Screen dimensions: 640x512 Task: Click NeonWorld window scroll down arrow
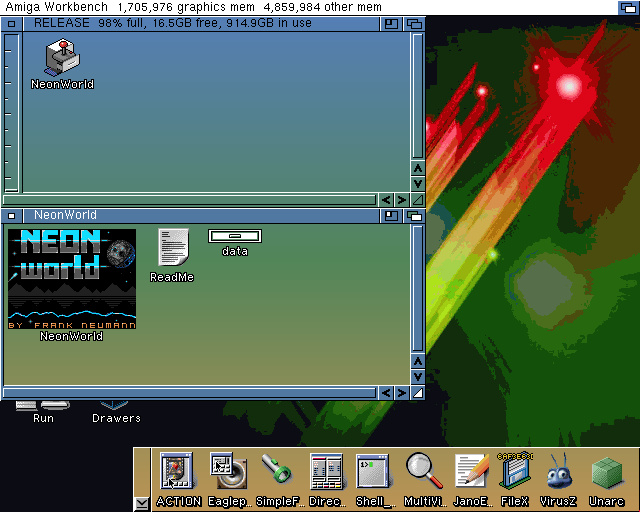[x=418, y=376]
